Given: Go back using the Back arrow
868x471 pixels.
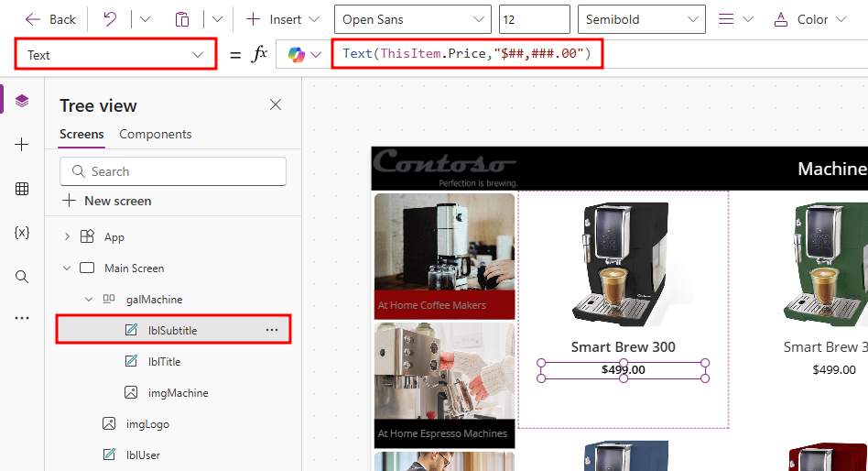Looking at the screenshot, I should 49,19.
